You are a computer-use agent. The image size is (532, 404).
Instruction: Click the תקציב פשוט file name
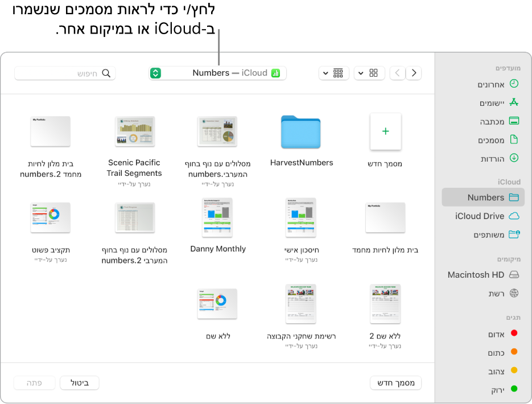pos(51,250)
